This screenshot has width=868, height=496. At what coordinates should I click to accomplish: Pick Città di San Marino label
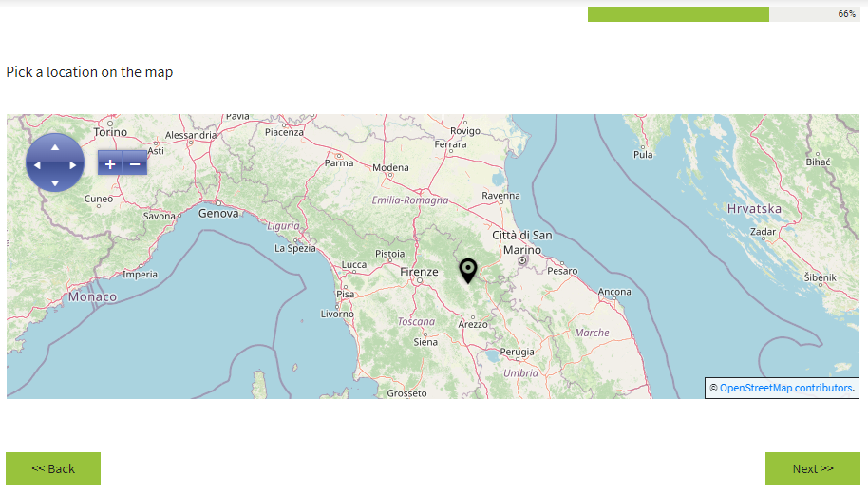522,242
